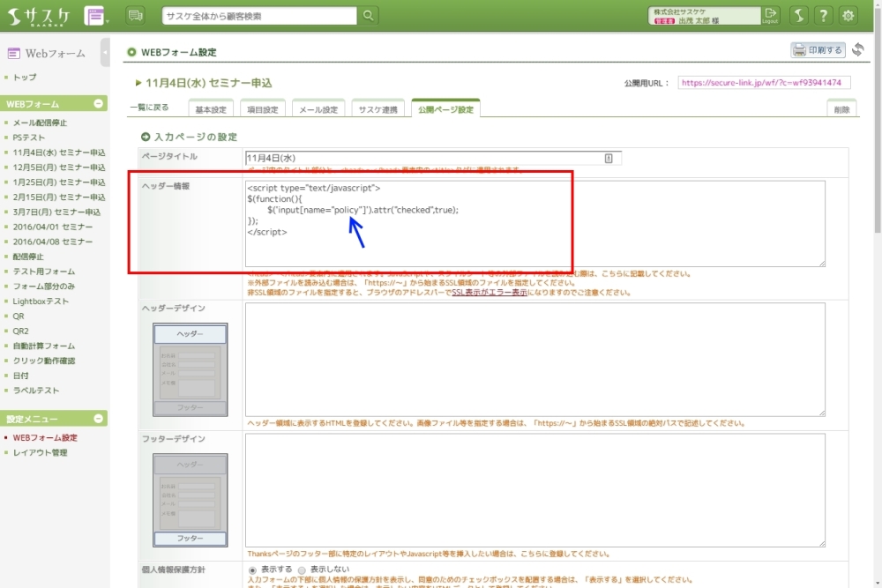Select the 表示する radio button

click(x=252, y=570)
